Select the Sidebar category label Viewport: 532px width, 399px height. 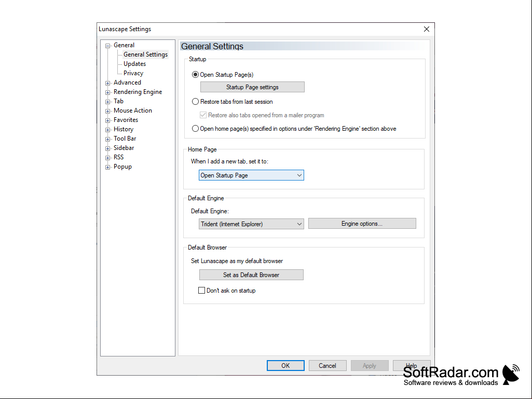pos(124,147)
